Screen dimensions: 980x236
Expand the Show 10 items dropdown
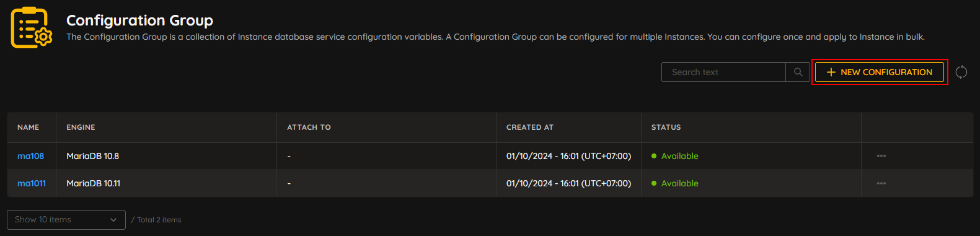[x=66, y=220]
